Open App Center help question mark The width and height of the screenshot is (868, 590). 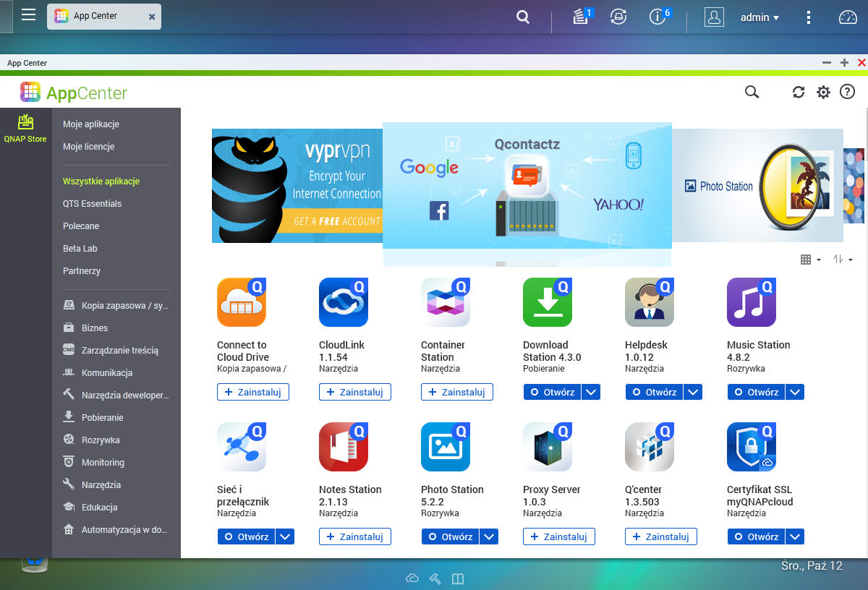click(848, 92)
